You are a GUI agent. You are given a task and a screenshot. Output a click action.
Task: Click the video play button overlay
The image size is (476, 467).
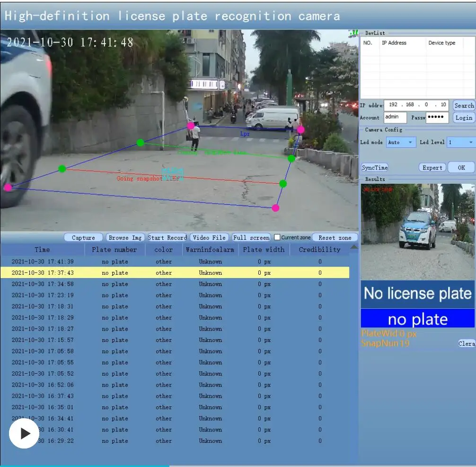coord(24,433)
